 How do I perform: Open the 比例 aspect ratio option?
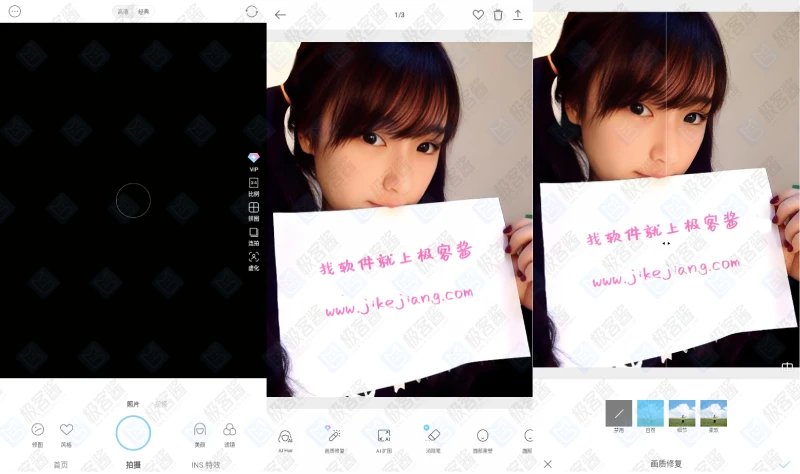pos(254,187)
